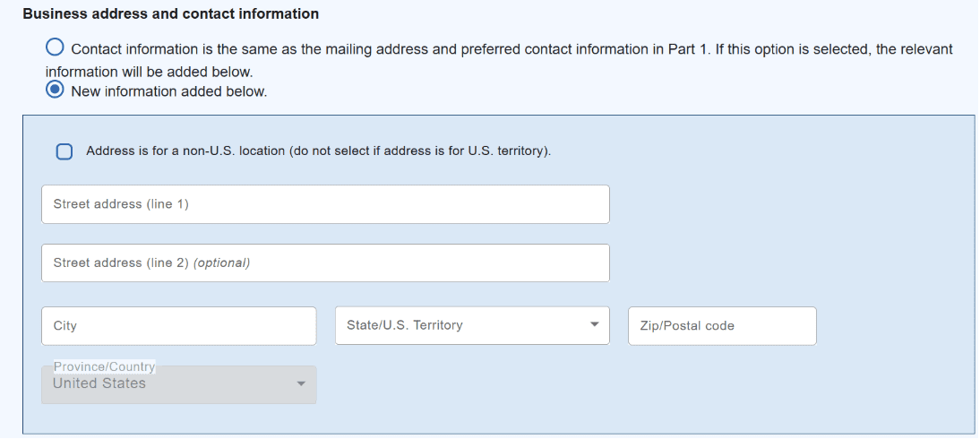
Task: Click the Street address (line 1) field
Action: 325,204
